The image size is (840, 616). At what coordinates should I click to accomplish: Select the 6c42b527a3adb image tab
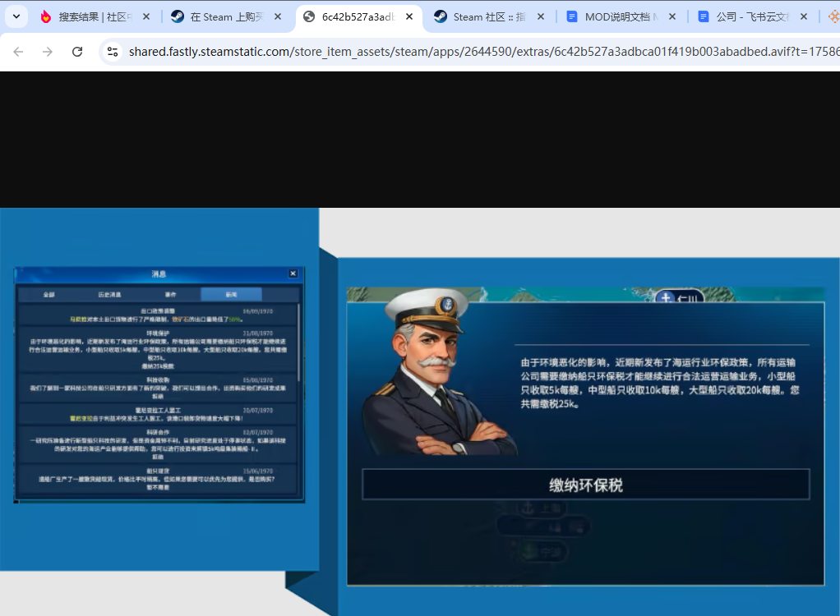[x=358, y=17]
